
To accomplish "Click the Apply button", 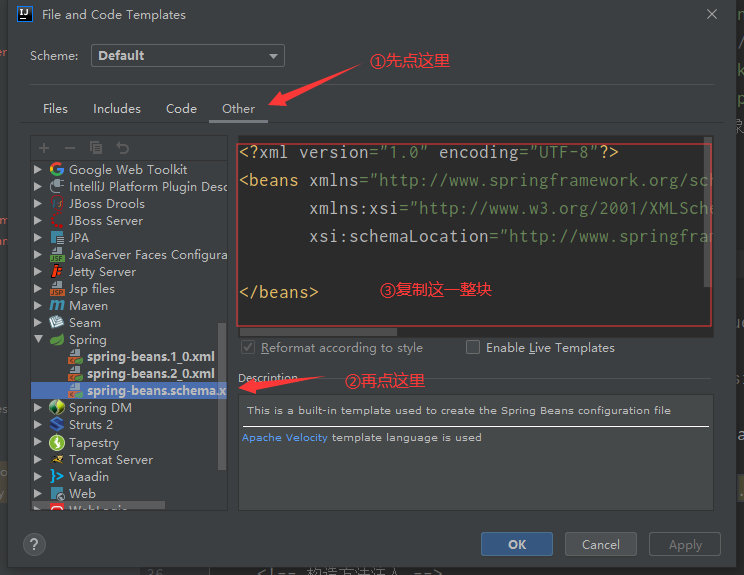I will click(x=685, y=544).
